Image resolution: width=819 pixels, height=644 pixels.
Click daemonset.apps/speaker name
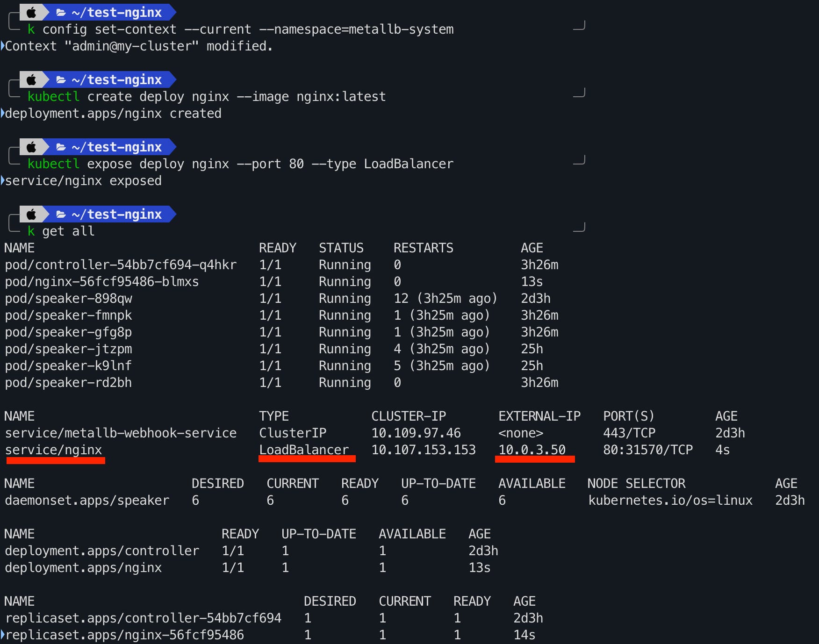pos(87,501)
